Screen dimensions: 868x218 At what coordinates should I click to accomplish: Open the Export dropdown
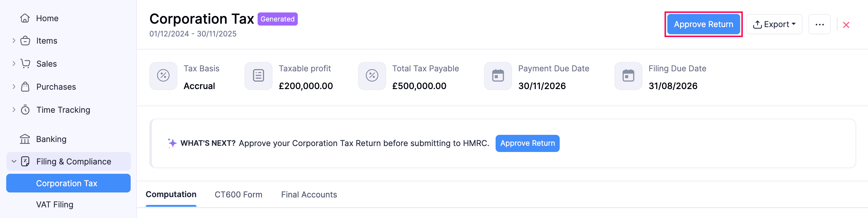point(774,24)
